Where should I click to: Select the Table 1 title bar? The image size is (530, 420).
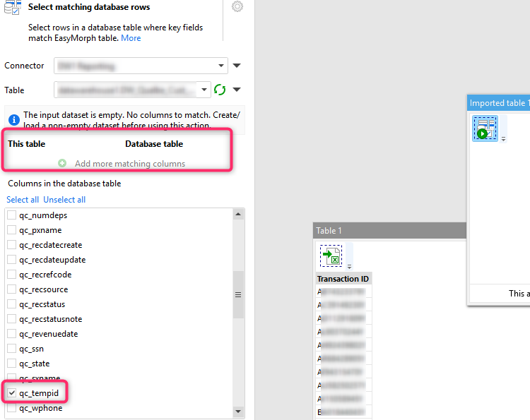(x=389, y=231)
